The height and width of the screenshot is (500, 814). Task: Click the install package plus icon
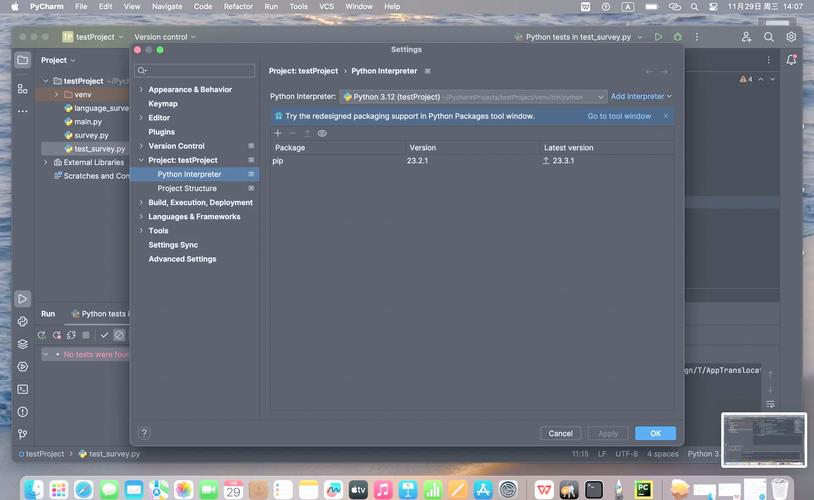(278, 133)
